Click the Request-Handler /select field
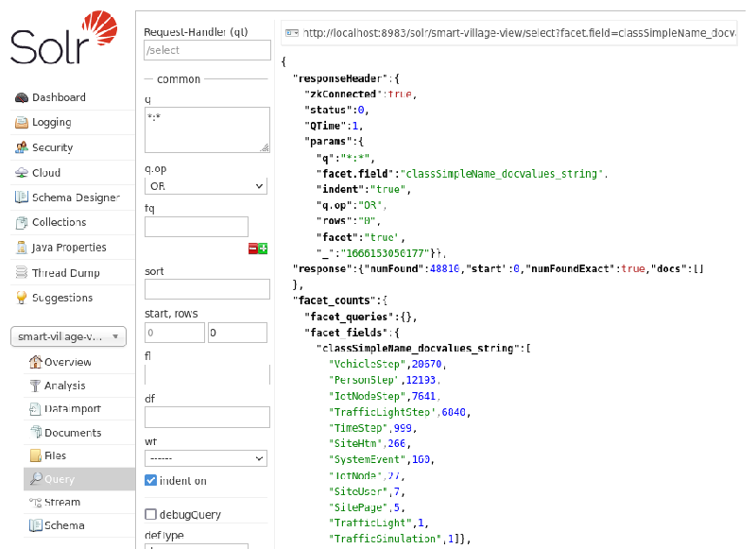Screen dimensions: 756x549 pos(207,50)
